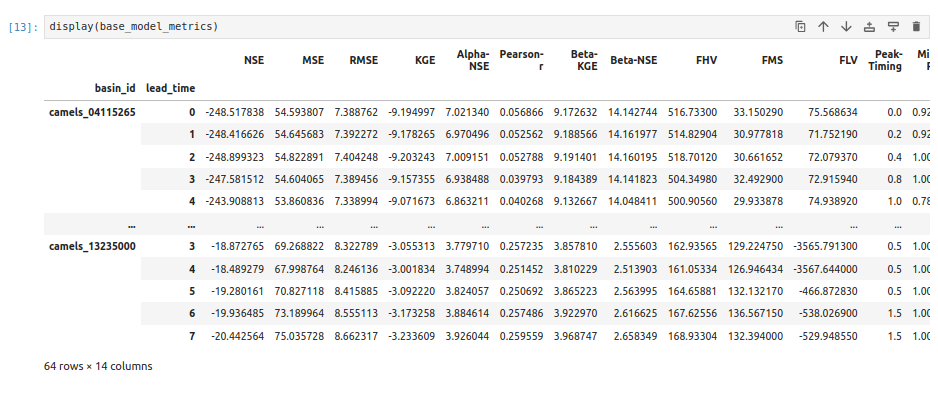Click Alpha-NSE value 3.926044
Screen dimensions: 938x398
467,336
